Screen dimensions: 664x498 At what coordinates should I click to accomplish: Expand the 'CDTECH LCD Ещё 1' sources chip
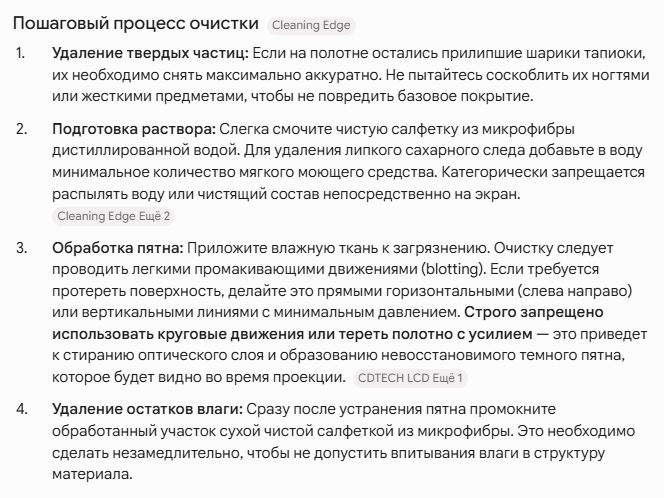(410, 378)
